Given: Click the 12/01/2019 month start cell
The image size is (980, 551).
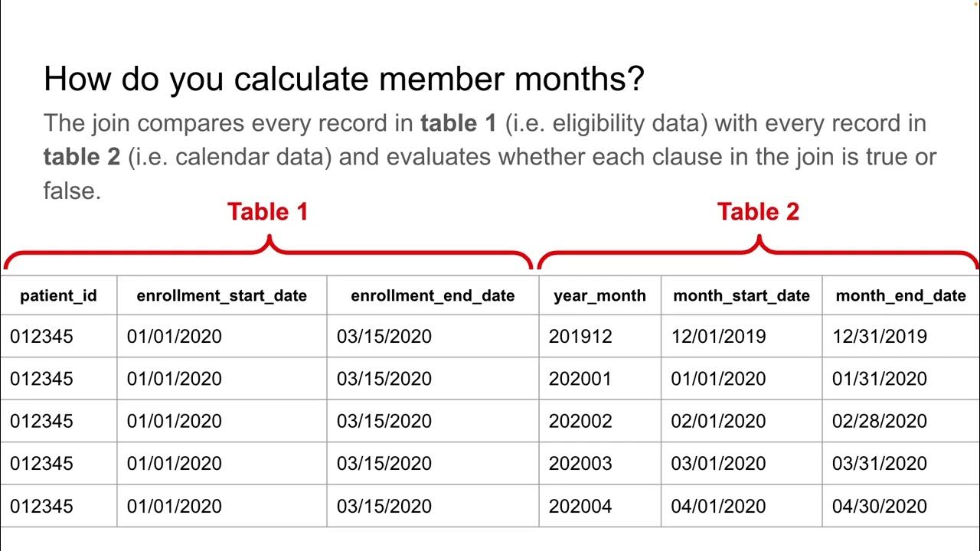Looking at the screenshot, I should click(x=718, y=337).
